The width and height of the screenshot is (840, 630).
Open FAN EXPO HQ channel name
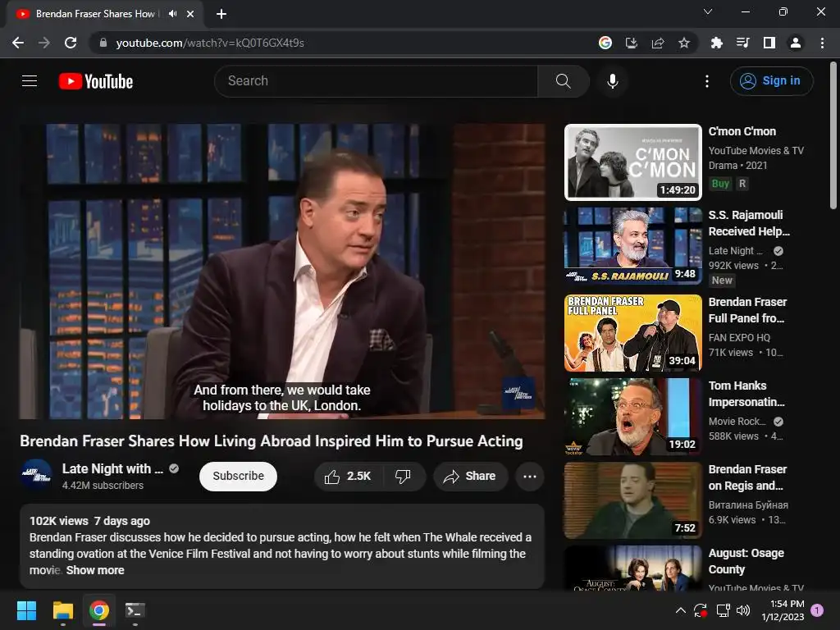pyautogui.click(x=739, y=338)
